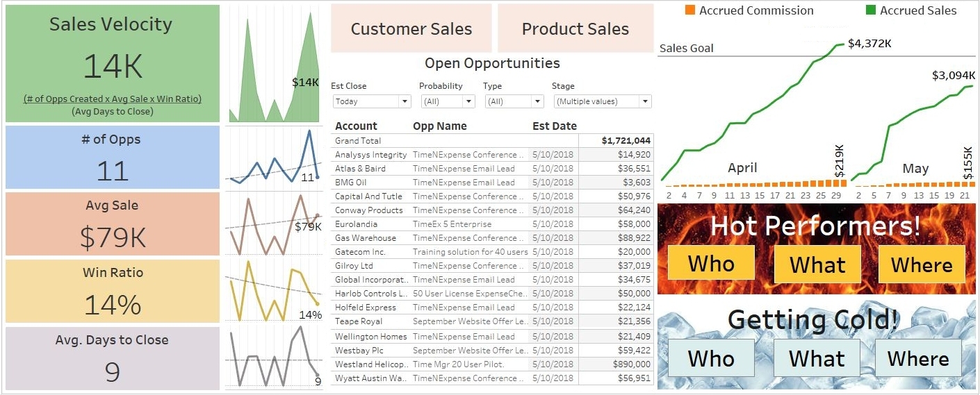Image resolution: width=980 pixels, height=395 pixels.
Task: Open the Stage multiple values dropdown
Action: point(603,101)
